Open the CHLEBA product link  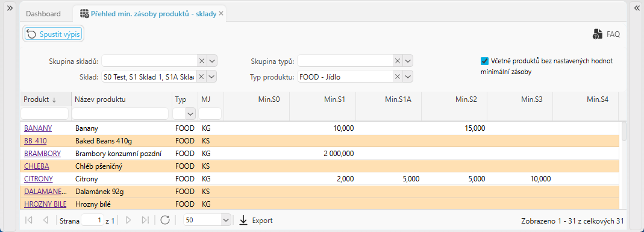coord(37,166)
